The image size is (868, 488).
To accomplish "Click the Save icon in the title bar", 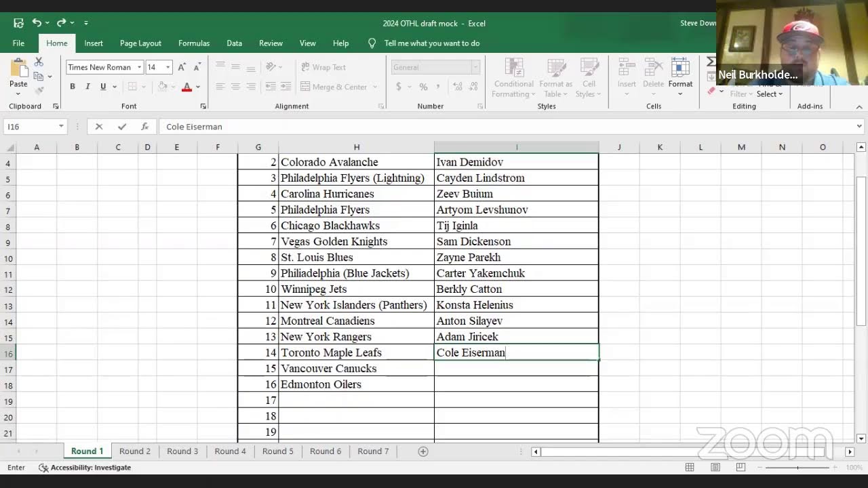I will (x=18, y=23).
